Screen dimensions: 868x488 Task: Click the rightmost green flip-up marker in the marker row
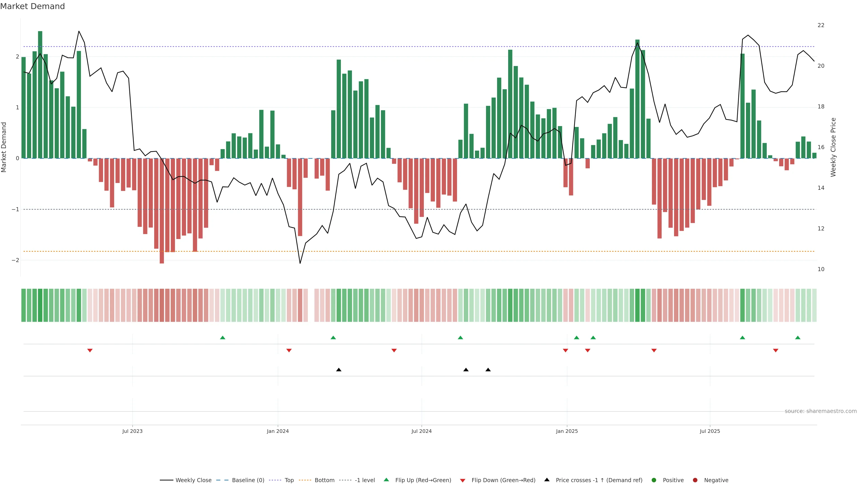pos(797,338)
